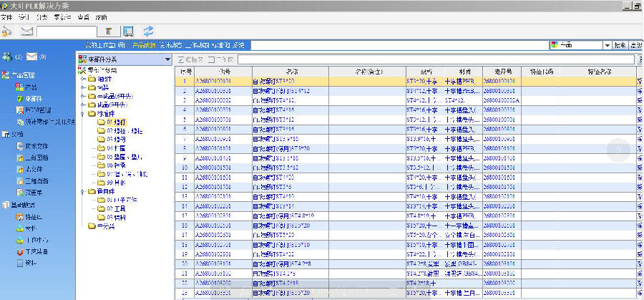Screen dimensions: 644x300
Task: Select the 01 folder under 标准件
Action: pos(107,122)
